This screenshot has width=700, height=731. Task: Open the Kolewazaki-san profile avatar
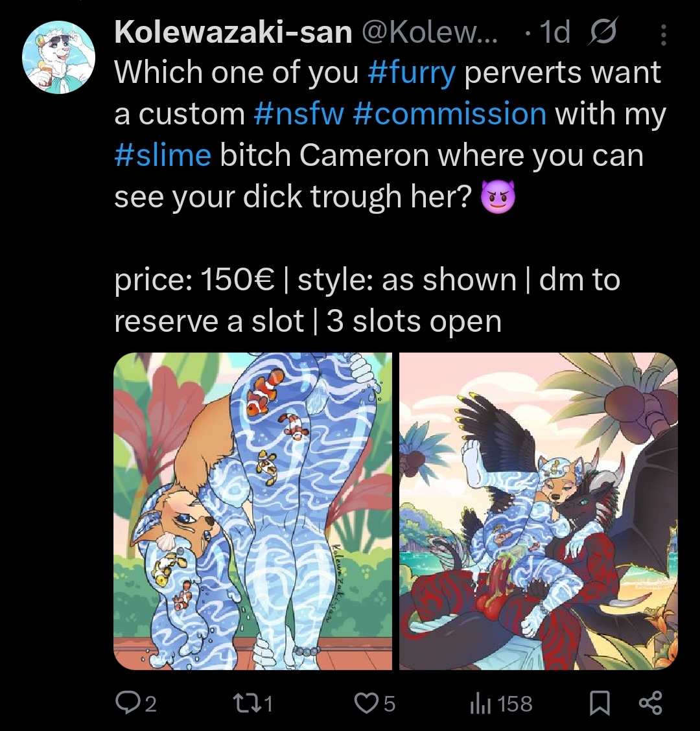(58, 57)
